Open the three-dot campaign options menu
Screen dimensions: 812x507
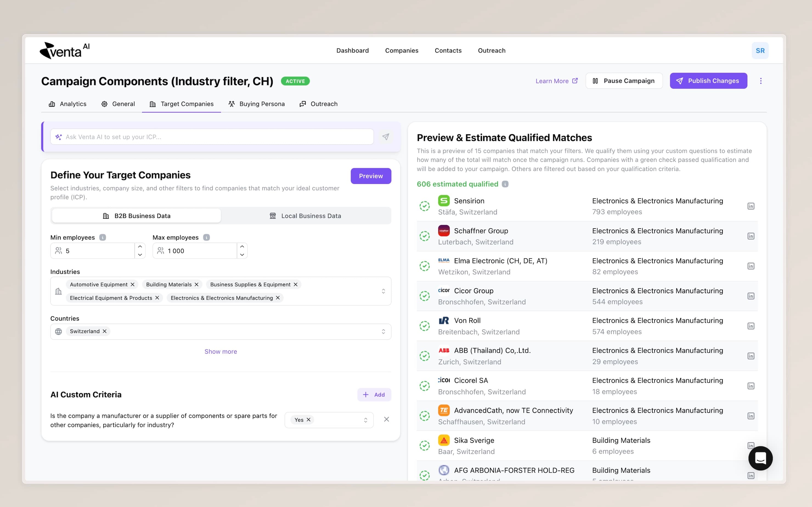760,81
